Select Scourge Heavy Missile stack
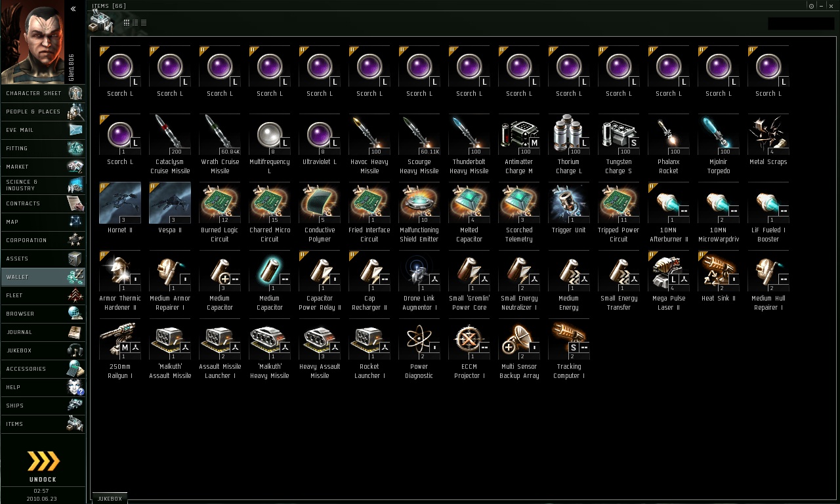 pos(419,144)
